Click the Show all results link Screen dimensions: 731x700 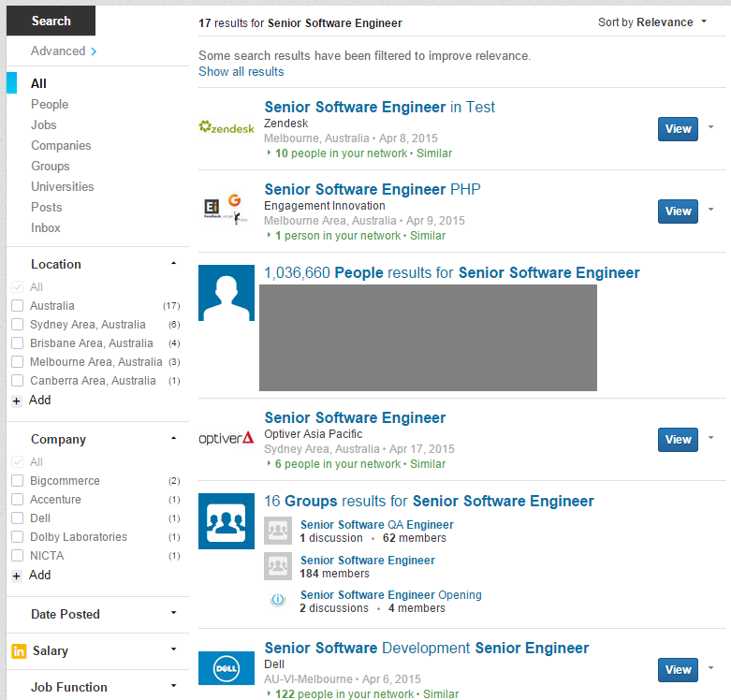[x=241, y=72]
